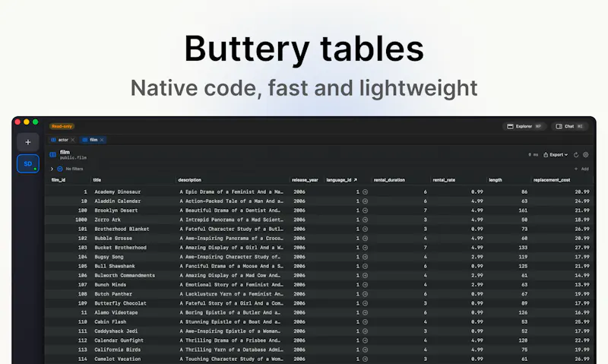Click length value 161 in Brooklyn Desert row
This screenshot has width=608, height=364.
[523, 210]
